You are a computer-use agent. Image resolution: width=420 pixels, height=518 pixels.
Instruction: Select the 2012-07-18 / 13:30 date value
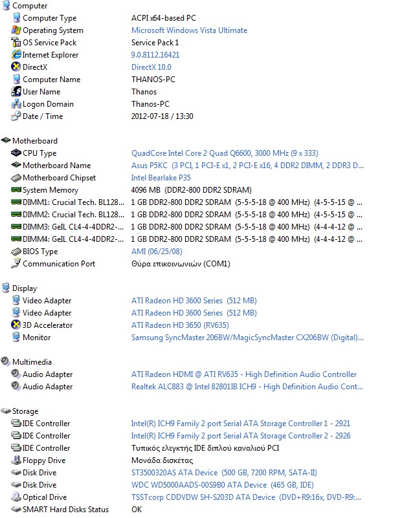pos(162,116)
